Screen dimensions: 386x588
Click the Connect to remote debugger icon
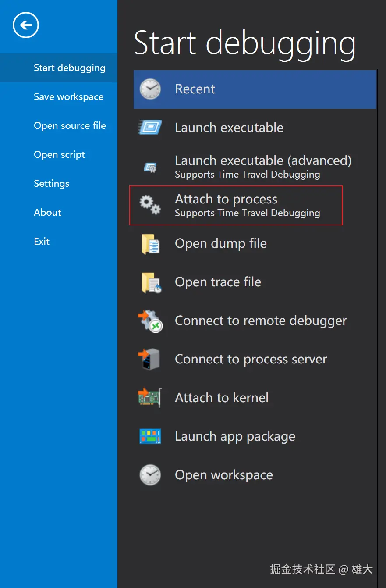[x=150, y=321]
